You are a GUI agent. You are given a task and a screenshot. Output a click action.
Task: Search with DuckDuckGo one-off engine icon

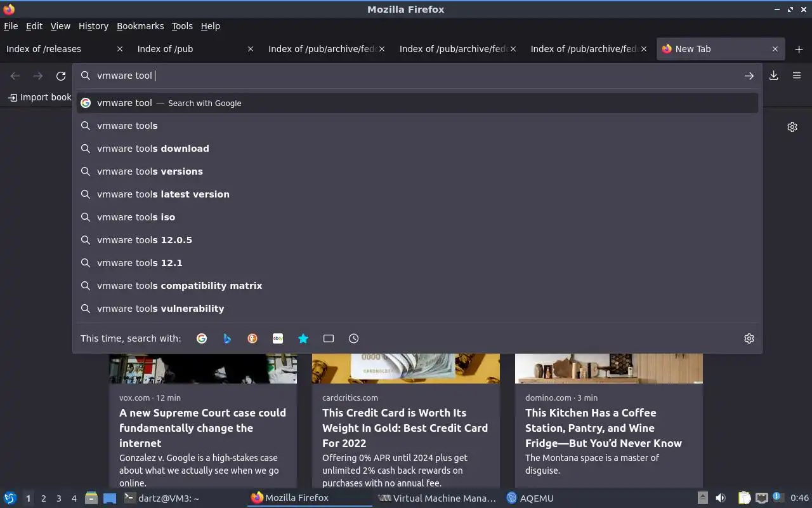pyautogui.click(x=252, y=338)
